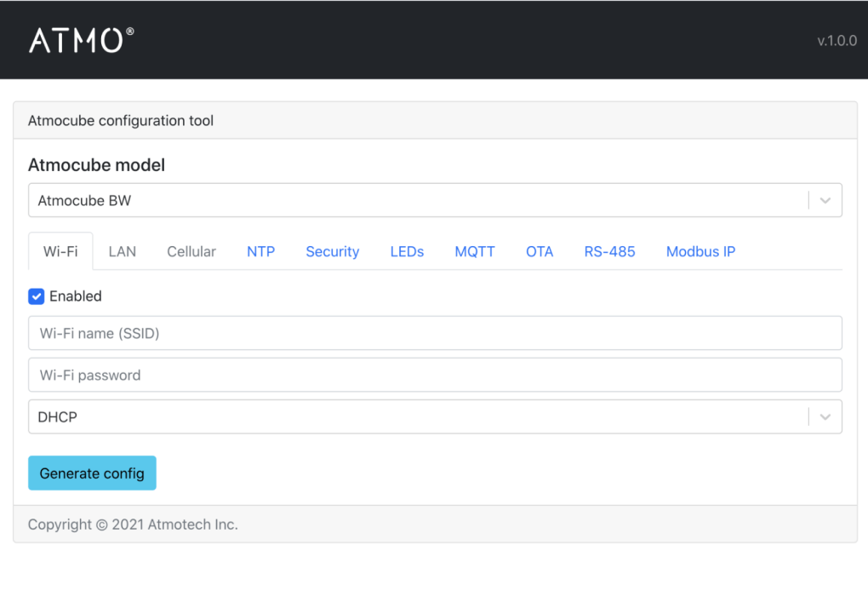Focus the Wi-Fi name (SSID) field
Viewport: 868px width, 591px height.
point(435,333)
